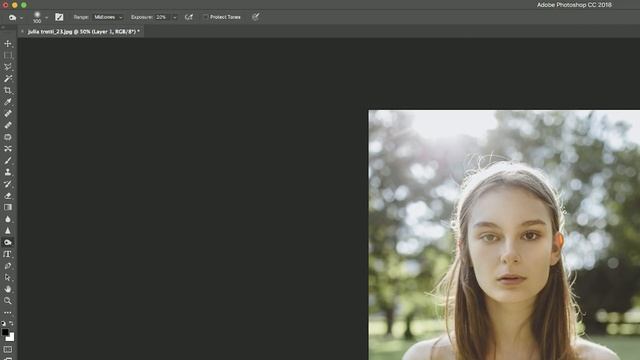
Task: Select the Crop tool
Action: point(8,90)
